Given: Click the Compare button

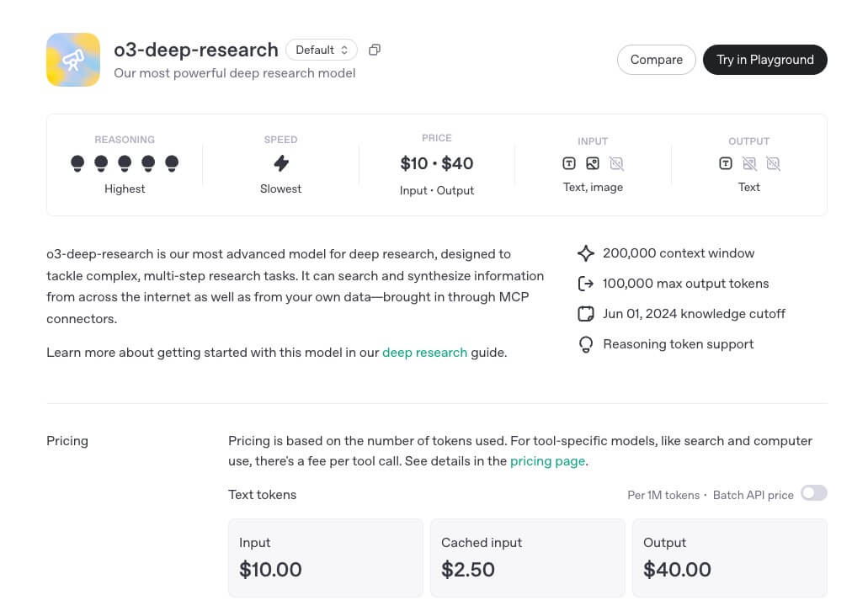Looking at the screenshot, I should point(657,60).
